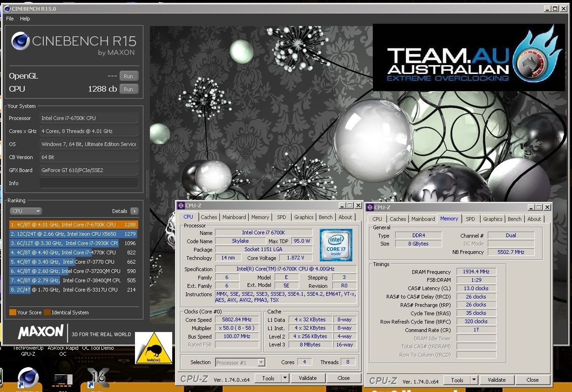Open the SPD tab in right CPU-Z window
The height and width of the screenshot is (392, 572).
tap(471, 219)
